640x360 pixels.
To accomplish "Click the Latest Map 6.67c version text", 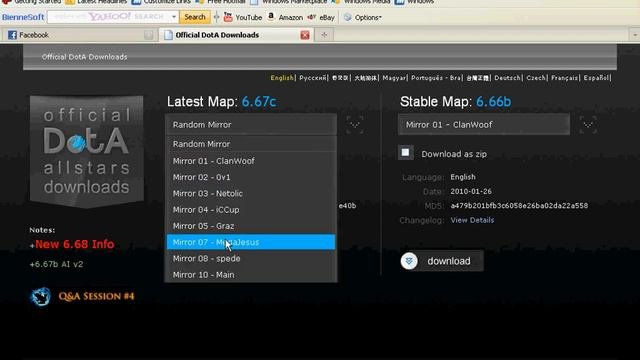I will point(259,102).
